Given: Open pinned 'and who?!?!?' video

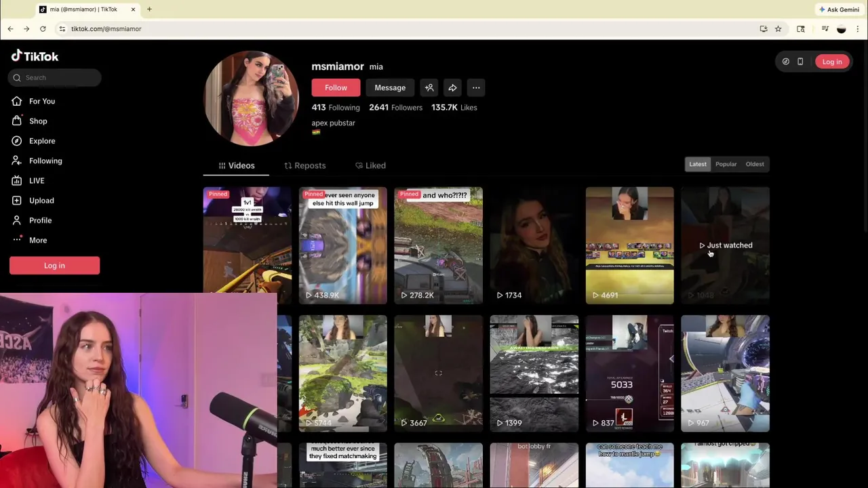Looking at the screenshot, I should (439, 245).
